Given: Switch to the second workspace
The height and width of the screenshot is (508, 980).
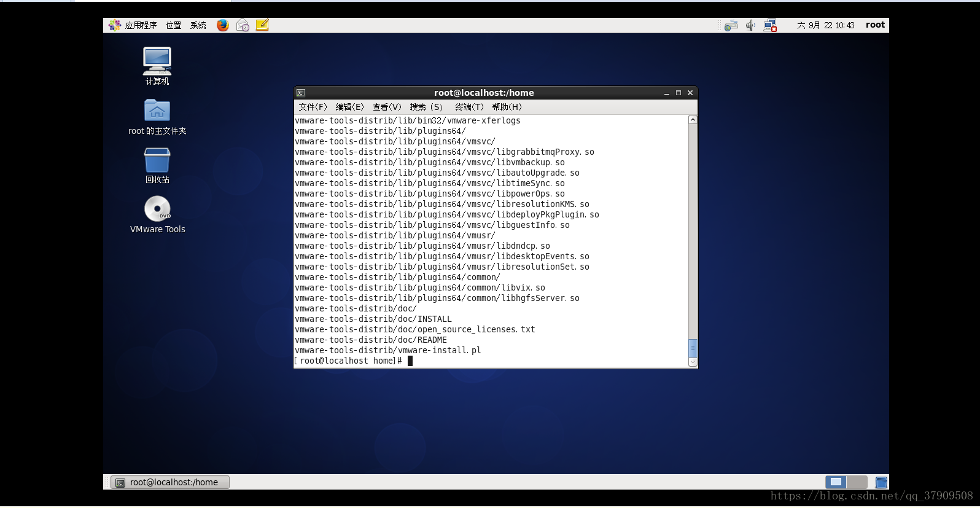Looking at the screenshot, I should pyautogui.click(x=857, y=482).
